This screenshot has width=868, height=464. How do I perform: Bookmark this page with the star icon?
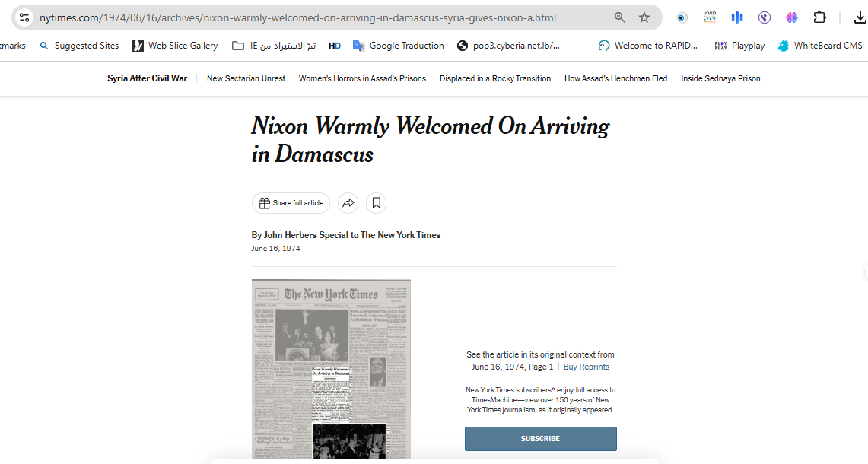(644, 17)
